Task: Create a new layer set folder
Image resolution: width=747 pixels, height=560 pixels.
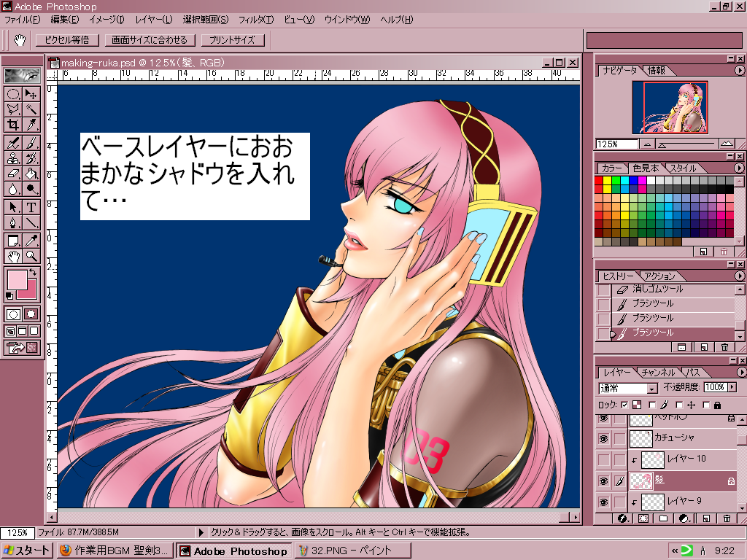Action: [x=664, y=518]
